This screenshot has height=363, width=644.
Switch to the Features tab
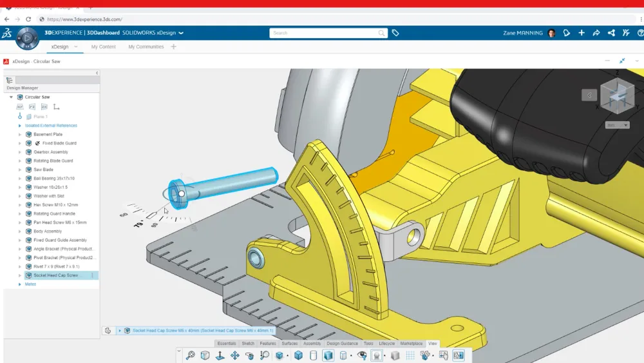pyautogui.click(x=268, y=343)
